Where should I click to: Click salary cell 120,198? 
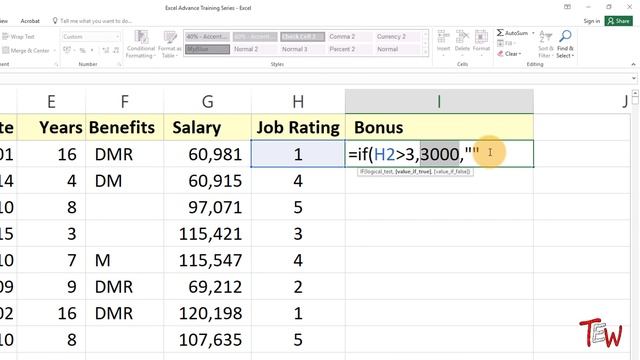207,313
